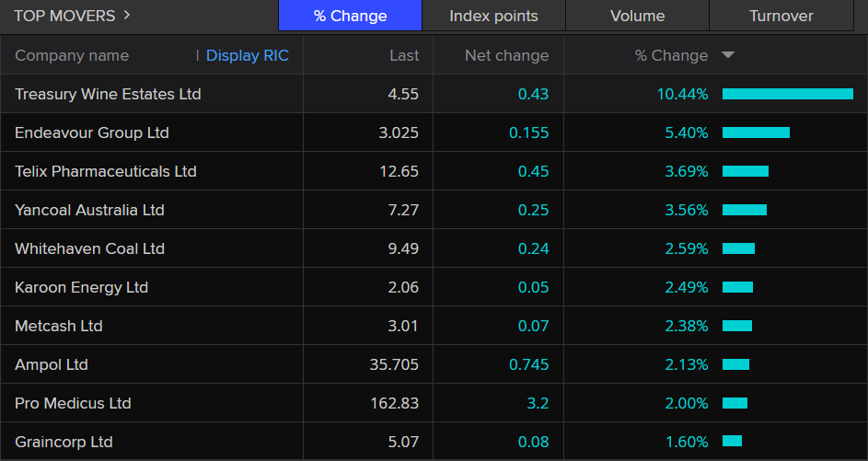Select Telix Pharmaceuticals Ltd
This screenshot has height=461, width=868.
106,171
